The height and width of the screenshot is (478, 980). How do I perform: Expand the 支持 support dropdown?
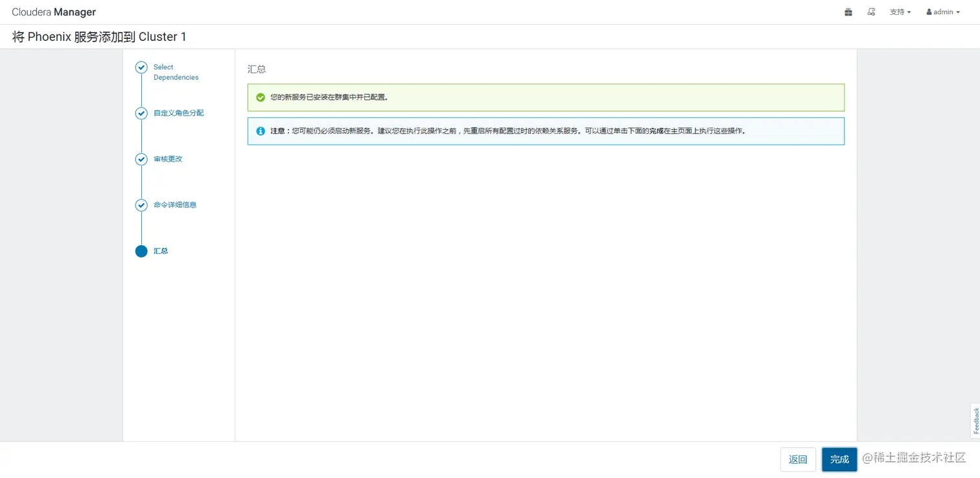[x=900, y=12]
